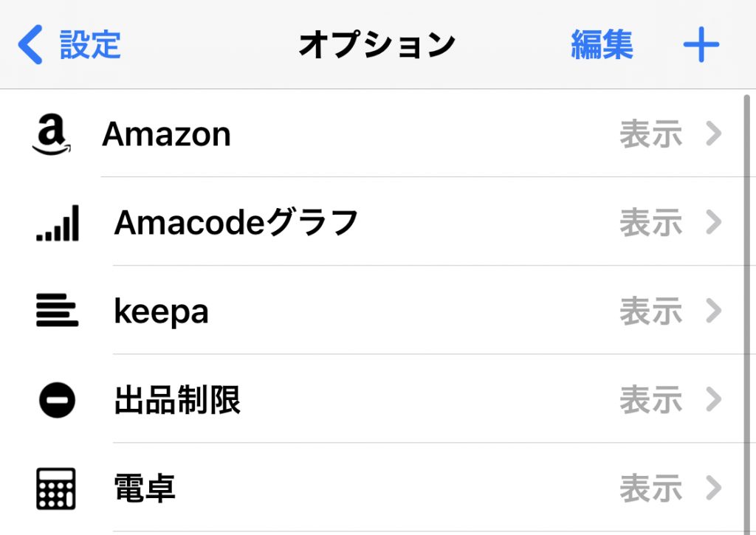Tap the Amacode graph bars icon

coord(57,224)
